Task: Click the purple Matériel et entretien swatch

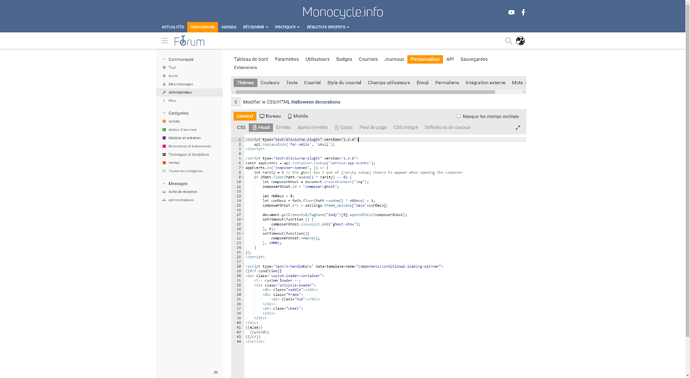Action: 165,138
